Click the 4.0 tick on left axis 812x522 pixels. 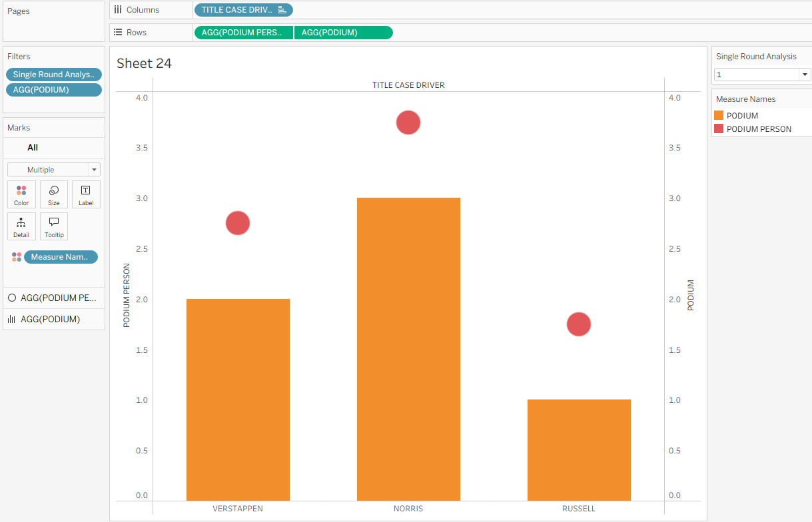coord(141,98)
